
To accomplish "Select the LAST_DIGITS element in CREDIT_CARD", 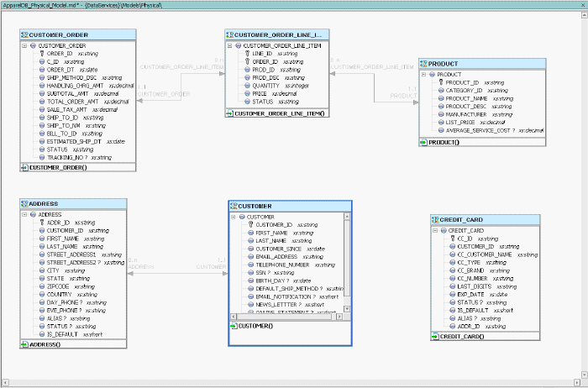I will [483, 286].
